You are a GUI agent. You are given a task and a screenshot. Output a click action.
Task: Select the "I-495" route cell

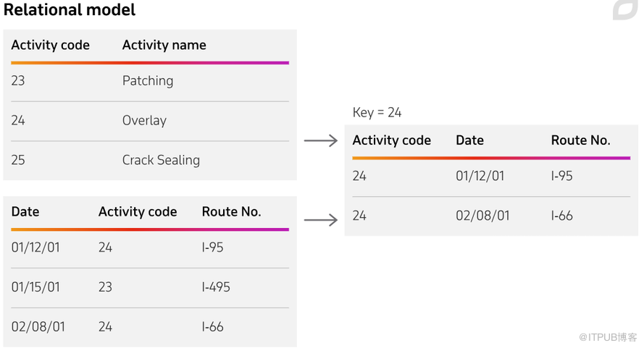pos(216,287)
